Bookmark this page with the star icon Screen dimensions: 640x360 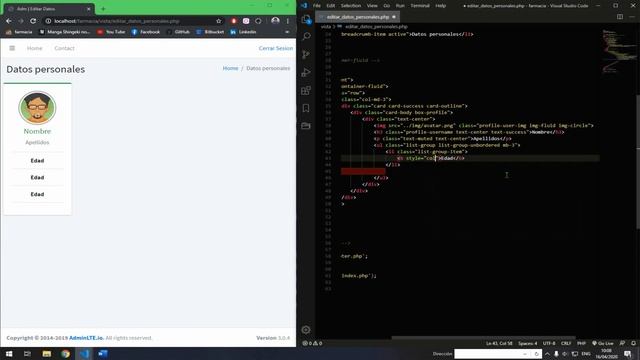219,21
